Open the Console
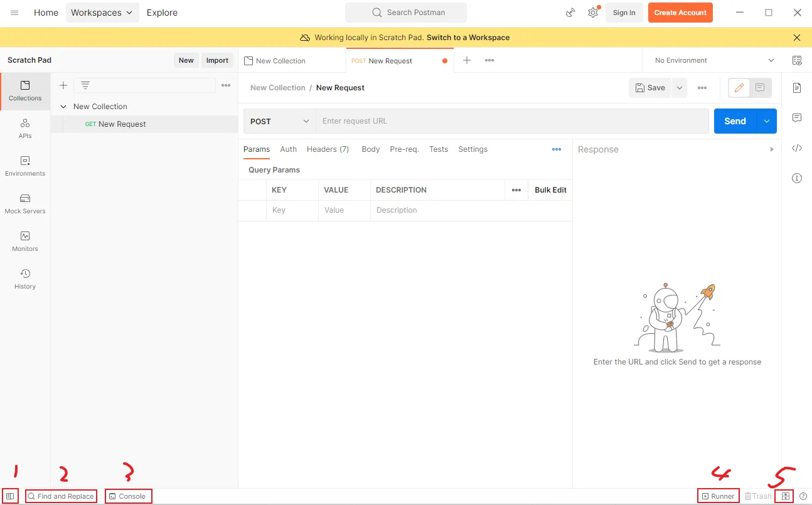 pos(128,496)
